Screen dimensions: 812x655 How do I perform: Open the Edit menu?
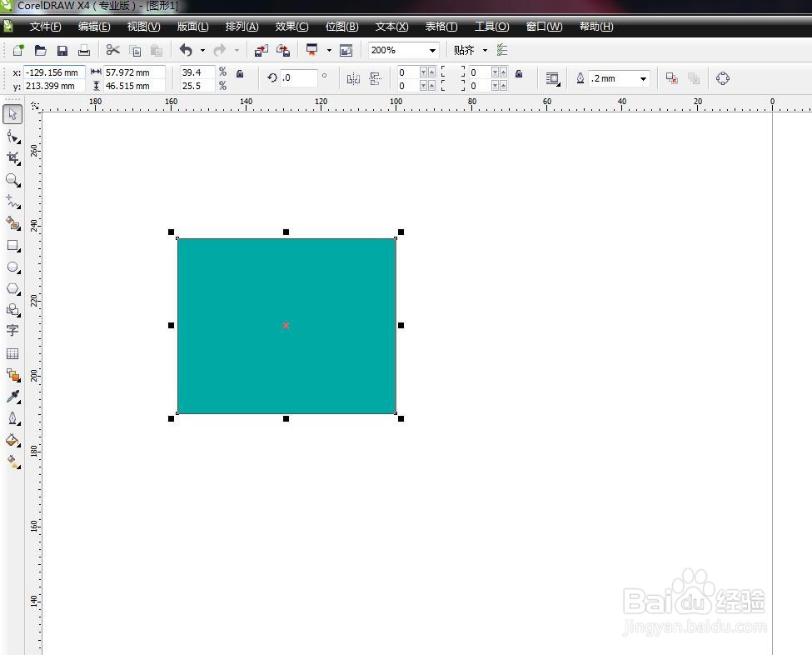click(x=94, y=27)
